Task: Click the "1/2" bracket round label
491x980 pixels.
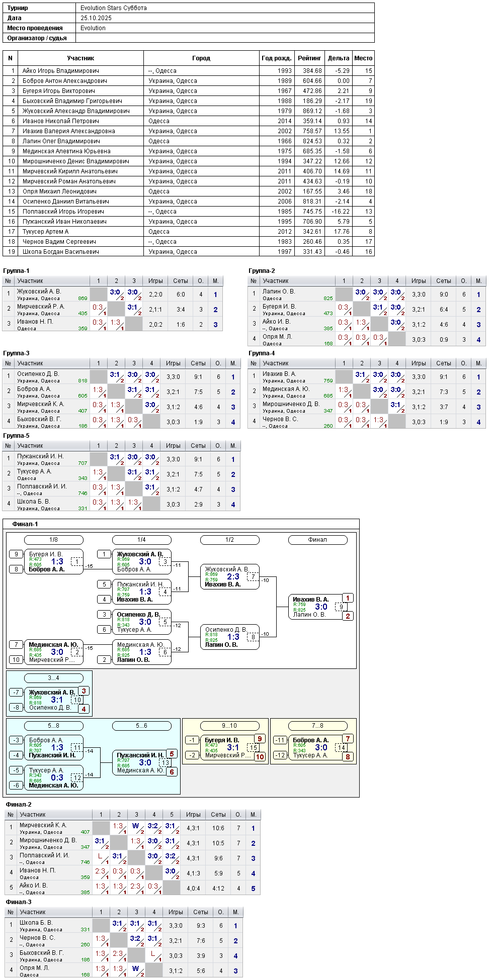Action: click(229, 540)
